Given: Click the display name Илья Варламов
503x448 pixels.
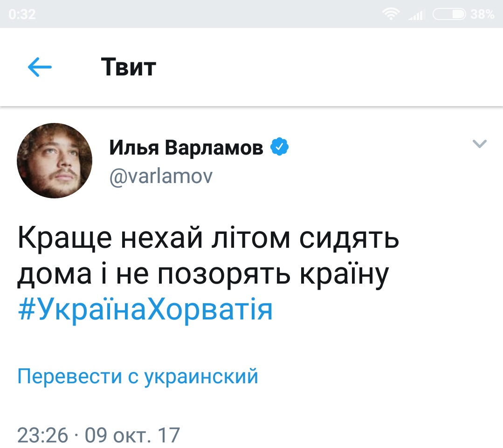Looking at the screenshot, I should pyautogui.click(x=186, y=148).
